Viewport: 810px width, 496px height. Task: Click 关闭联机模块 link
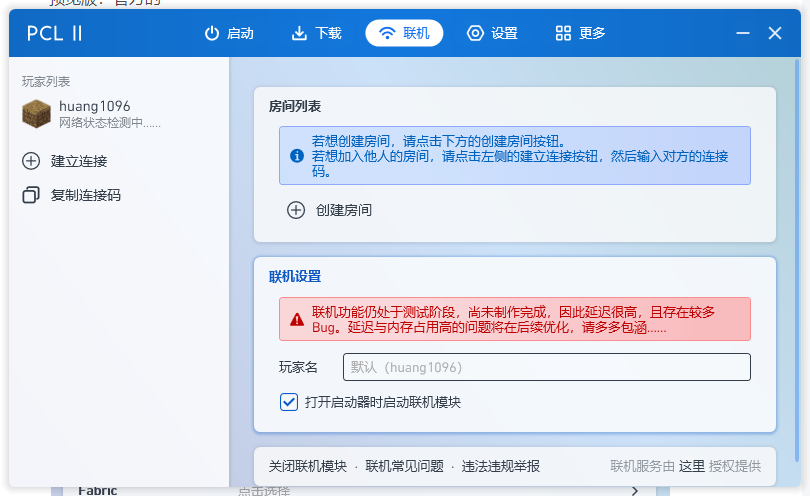pyautogui.click(x=307, y=466)
